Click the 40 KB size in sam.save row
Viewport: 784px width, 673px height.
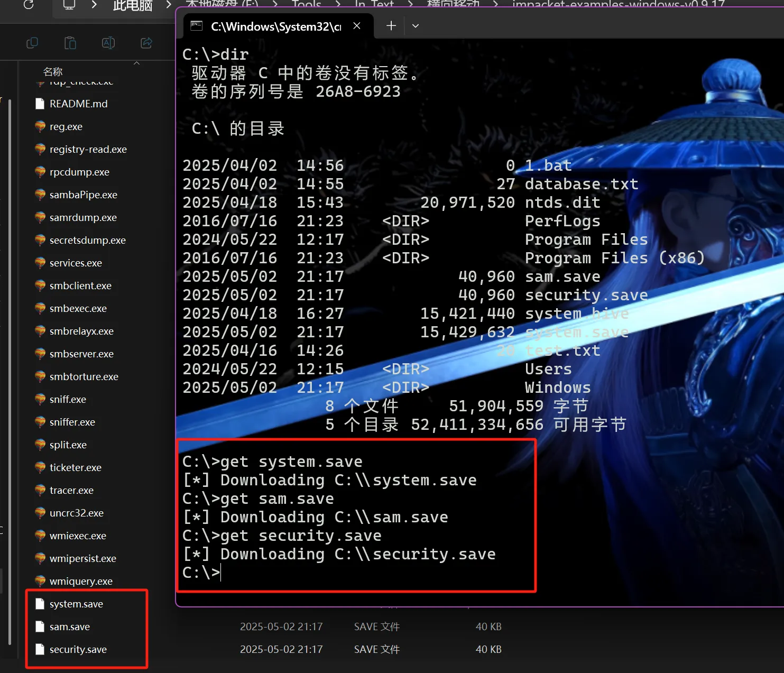tap(488, 626)
